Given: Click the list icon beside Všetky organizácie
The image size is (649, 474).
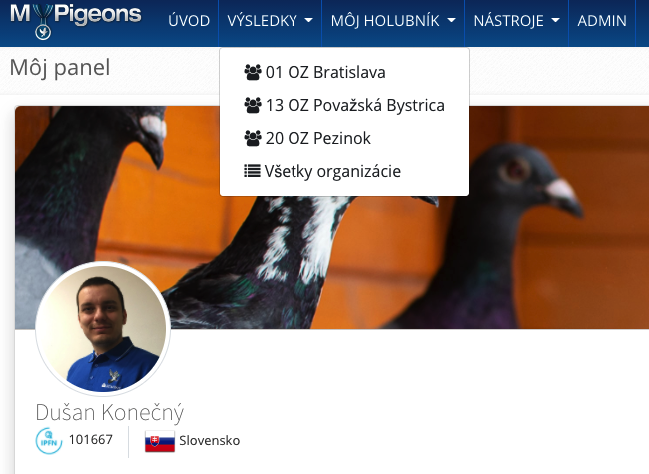Looking at the screenshot, I should click(x=252, y=171).
